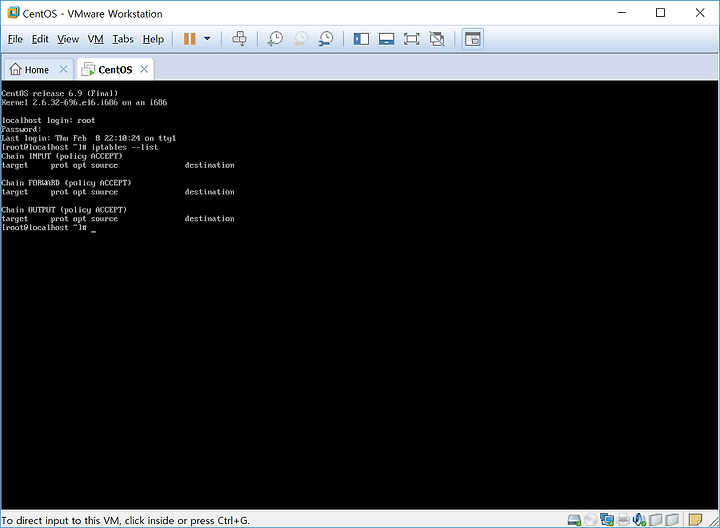Screen dimensions: 720x528
Task: Click the 'iptables --list' command text
Action: coord(124,147)
